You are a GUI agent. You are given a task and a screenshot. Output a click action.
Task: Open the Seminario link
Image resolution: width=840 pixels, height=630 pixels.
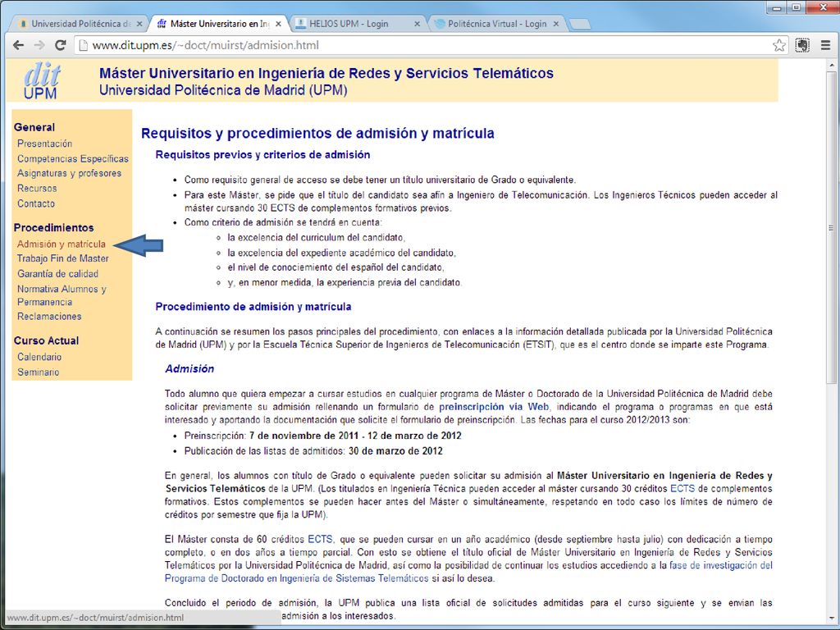click(x=38, y=372)
